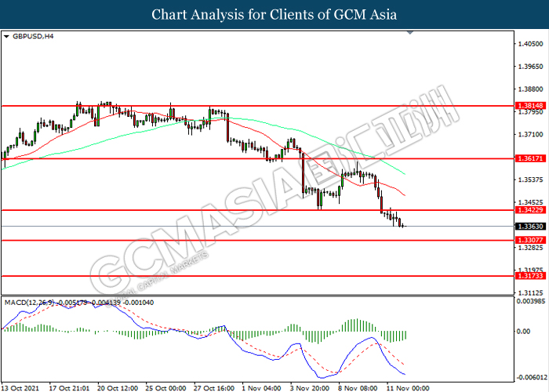549x392 pixels.
Task: Click the 20 Oct 12:00 time label
Action: coord(118,388)
